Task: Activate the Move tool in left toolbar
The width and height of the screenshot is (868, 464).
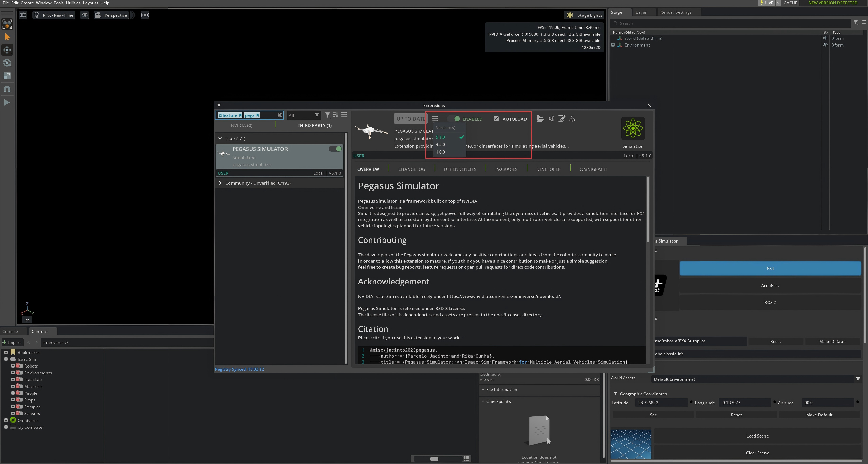Action: 7,50
